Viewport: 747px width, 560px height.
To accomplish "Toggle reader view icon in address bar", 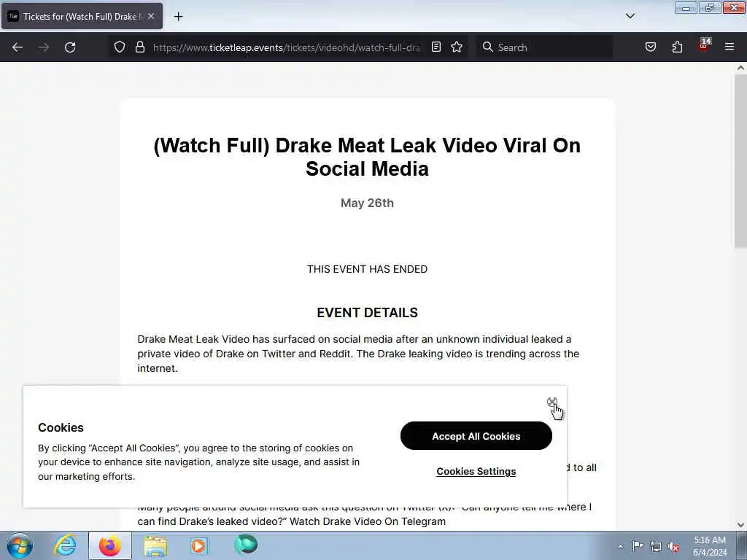I will pyautogui.click(x=436, y=47).
